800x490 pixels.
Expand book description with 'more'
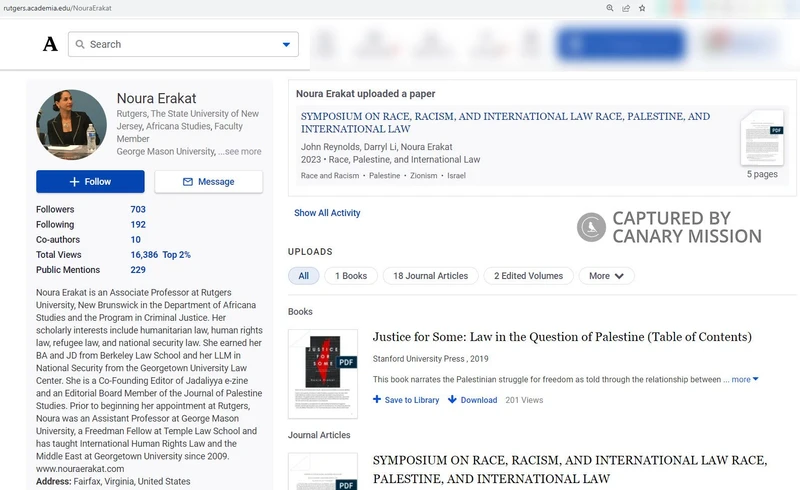[745, 379]
